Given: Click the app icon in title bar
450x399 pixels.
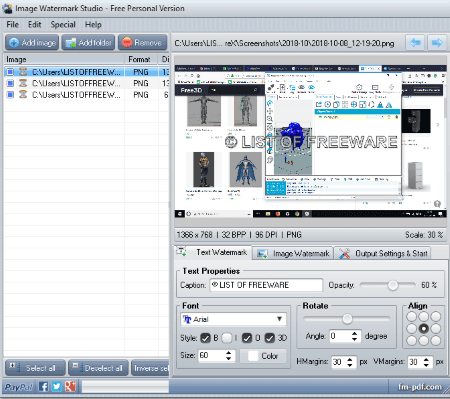Looking at the screenshot, I should point(7,8).
